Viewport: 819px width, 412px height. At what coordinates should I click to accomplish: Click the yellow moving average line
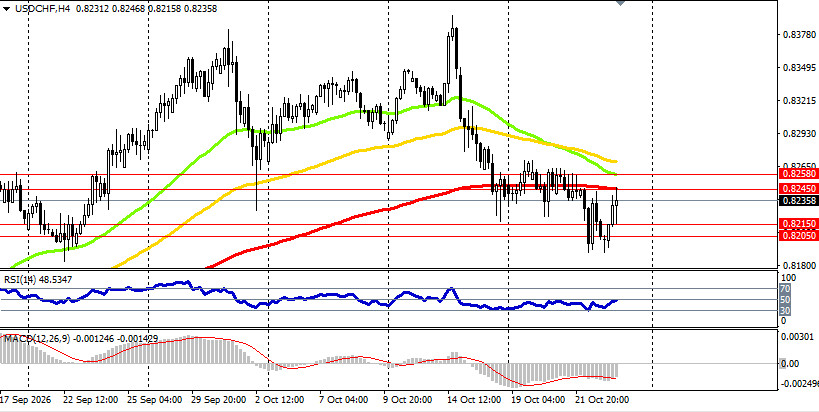366,150
